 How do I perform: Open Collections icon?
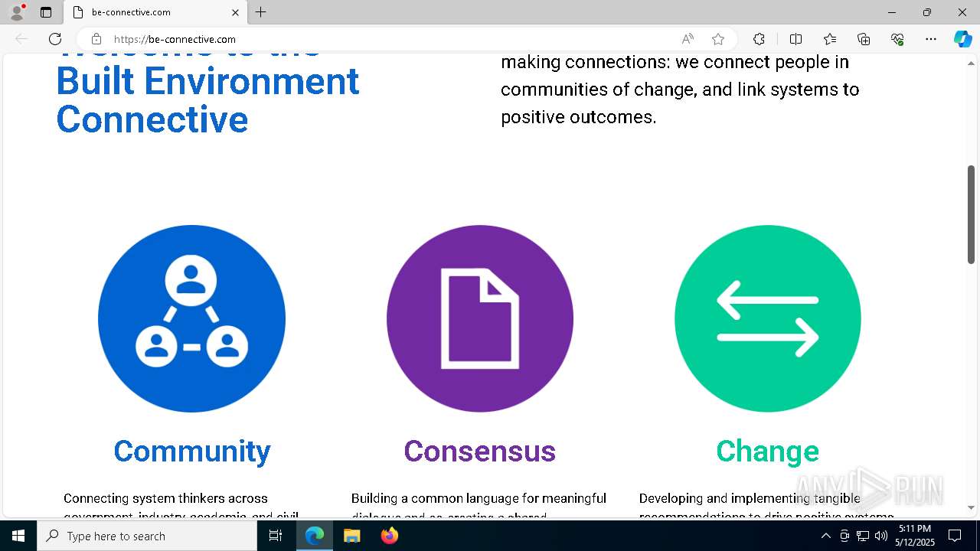click(x=864, y=39)
